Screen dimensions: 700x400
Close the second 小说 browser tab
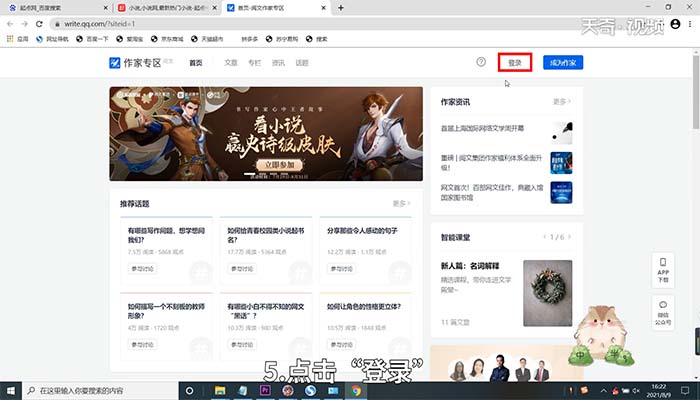coord(215,8)
